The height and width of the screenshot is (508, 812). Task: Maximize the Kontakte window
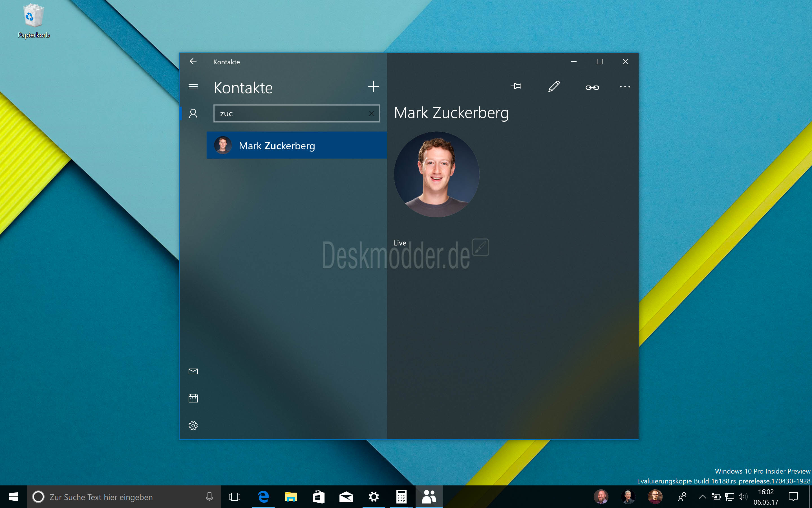coord(600,62)
